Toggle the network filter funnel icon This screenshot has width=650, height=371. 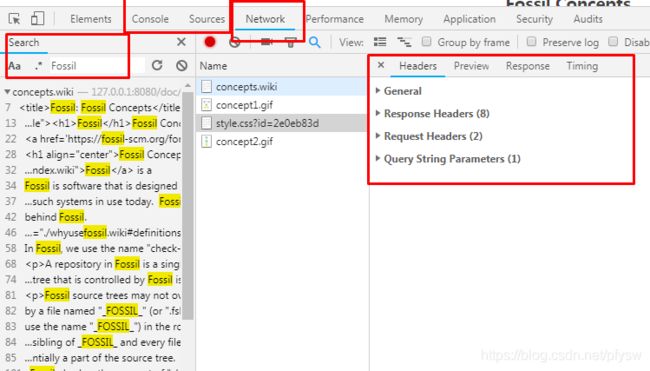(x=291, y=42)
